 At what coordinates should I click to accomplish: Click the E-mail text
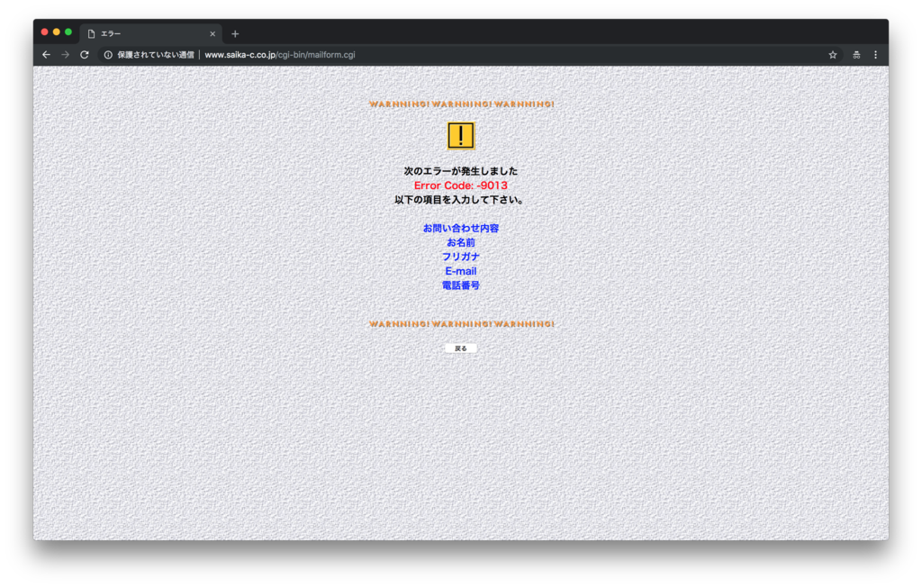[461, 271]
